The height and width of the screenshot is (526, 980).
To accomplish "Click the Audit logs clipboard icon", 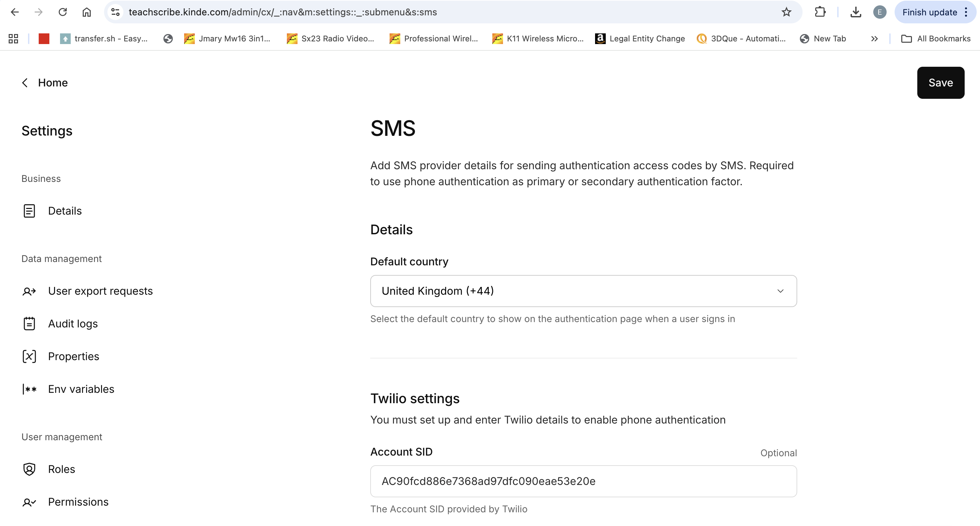I will pyautogui.click(x=29, y=323).
